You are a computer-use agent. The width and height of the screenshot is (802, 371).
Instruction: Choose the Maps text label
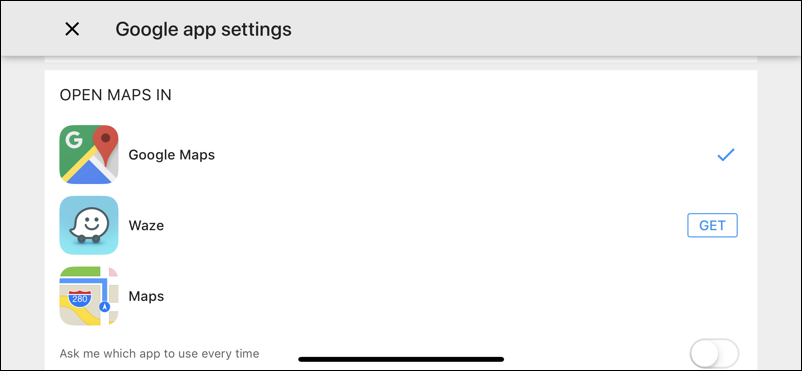click(146, 296)
